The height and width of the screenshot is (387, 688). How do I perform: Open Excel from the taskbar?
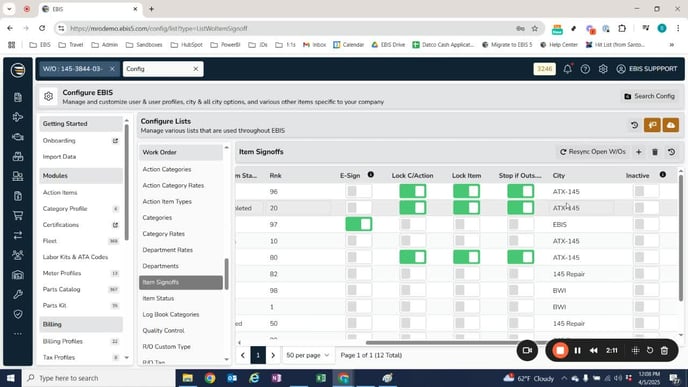[321, 378]
